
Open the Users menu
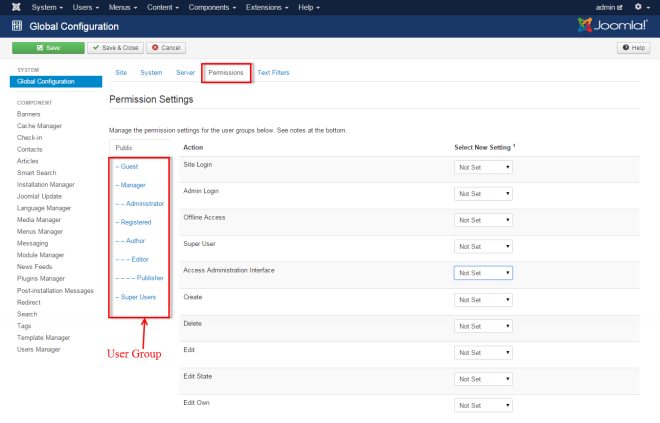[x=85, y=7]
